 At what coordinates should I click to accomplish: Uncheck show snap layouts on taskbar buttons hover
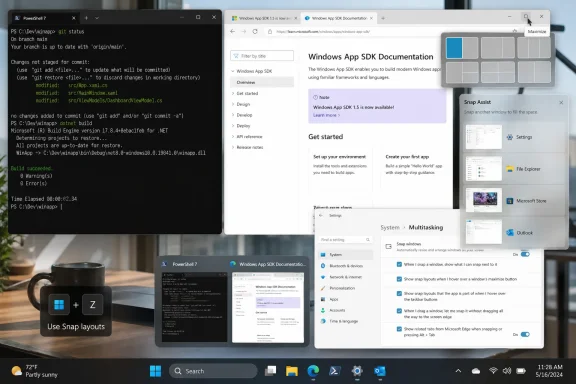(399, 294)
